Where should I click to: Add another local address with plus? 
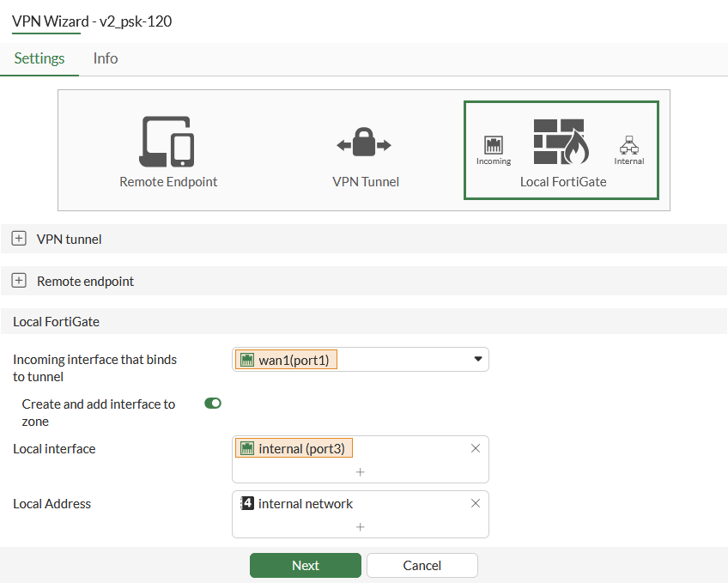(x=361, y=527)
